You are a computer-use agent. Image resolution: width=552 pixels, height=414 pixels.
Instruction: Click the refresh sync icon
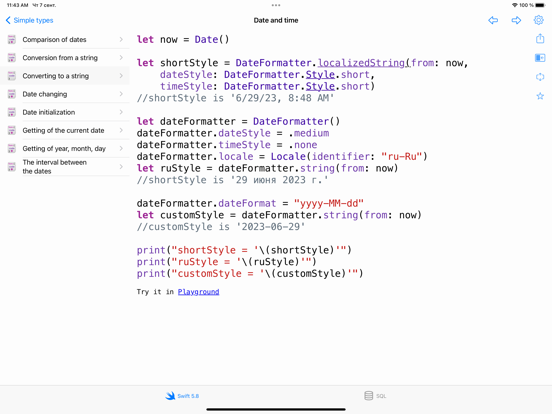coord(540,77)
